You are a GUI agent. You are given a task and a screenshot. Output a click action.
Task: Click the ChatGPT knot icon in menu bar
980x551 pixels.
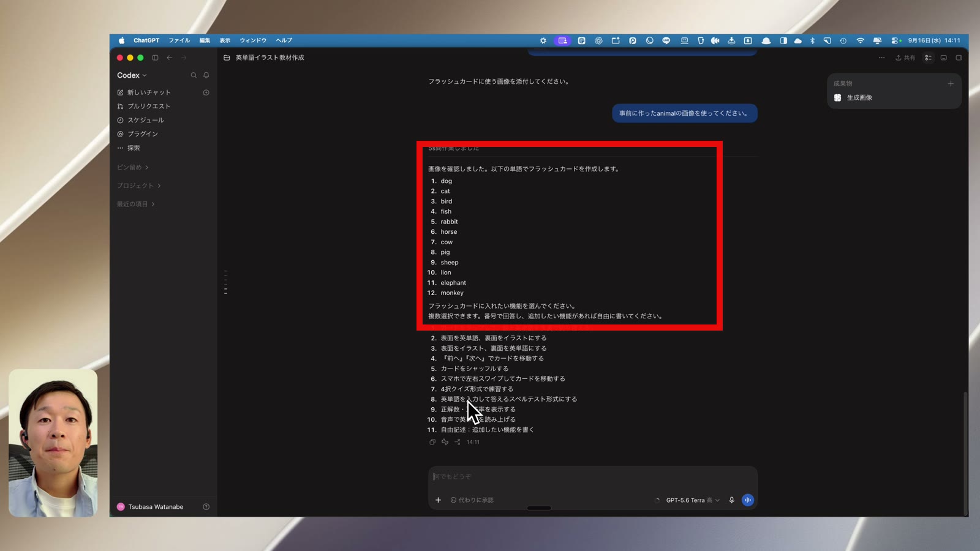tap(598, 40)
